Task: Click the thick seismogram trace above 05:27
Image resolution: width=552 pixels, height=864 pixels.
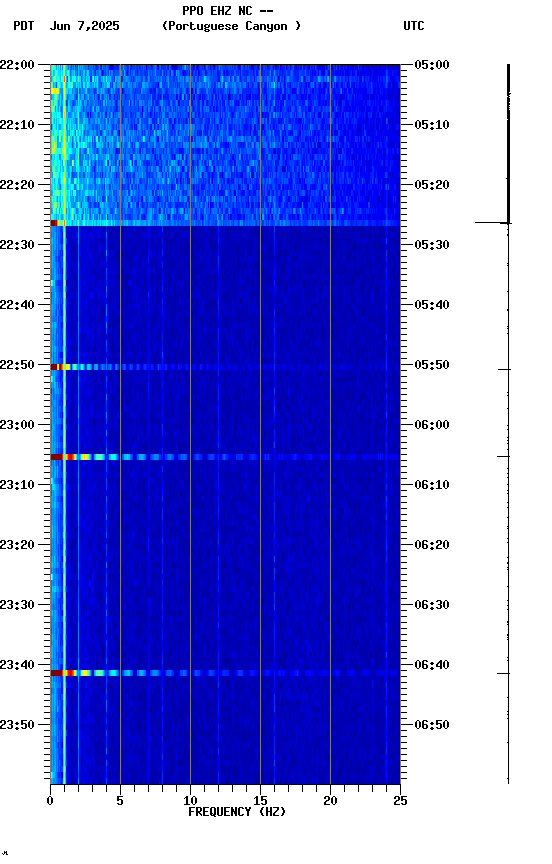Action: 508,143
